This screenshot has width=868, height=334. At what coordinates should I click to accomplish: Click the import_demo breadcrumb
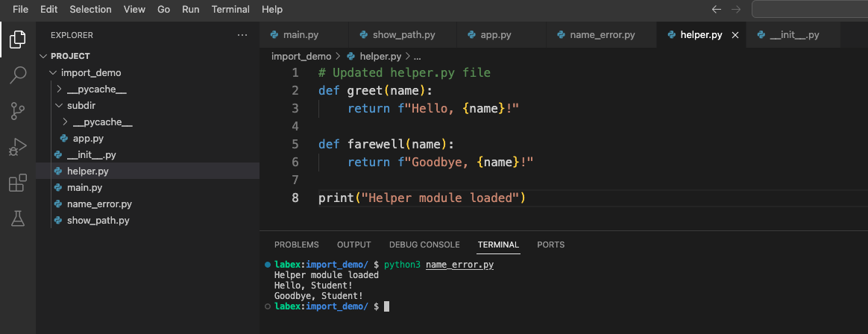[301, 56]
